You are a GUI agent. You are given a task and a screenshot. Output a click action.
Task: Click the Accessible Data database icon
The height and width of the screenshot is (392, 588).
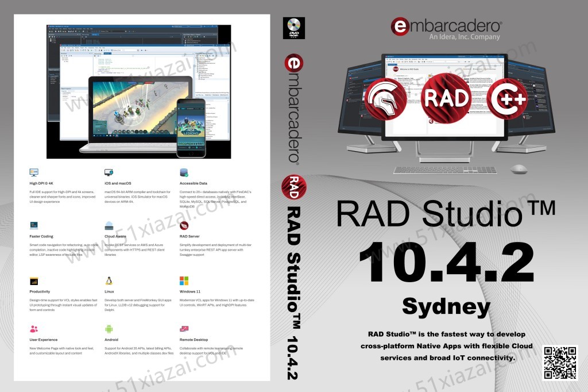pyautogui.click(x=184, y=172)
